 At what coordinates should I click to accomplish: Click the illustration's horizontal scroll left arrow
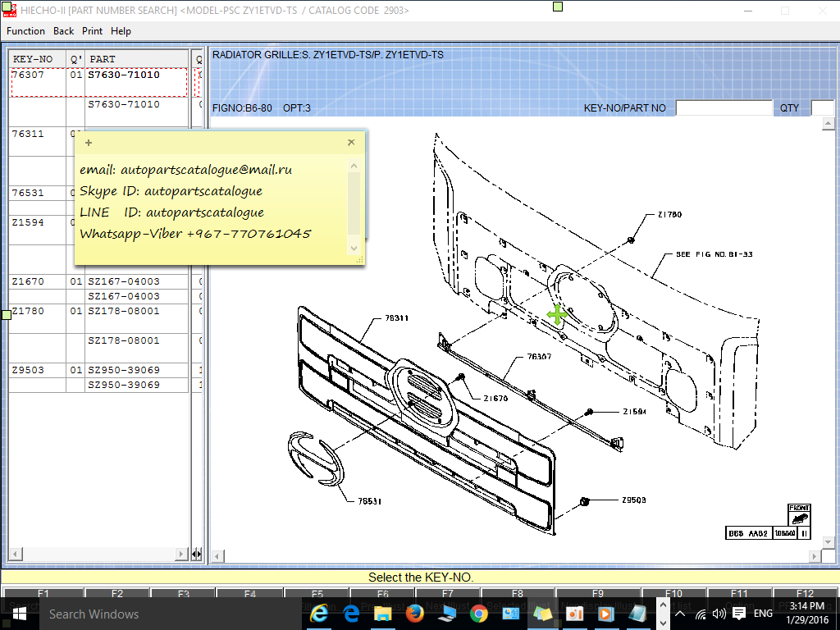point(217,556)
